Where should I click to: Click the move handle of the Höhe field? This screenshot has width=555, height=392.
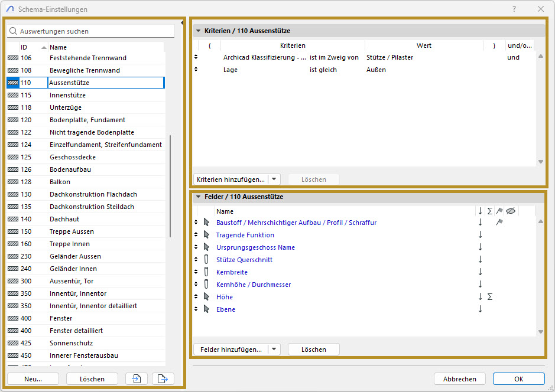(x=196, y=296)
